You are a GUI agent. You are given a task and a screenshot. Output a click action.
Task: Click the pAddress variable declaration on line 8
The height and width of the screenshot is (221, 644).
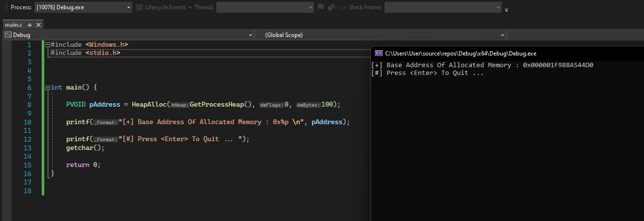105,105
